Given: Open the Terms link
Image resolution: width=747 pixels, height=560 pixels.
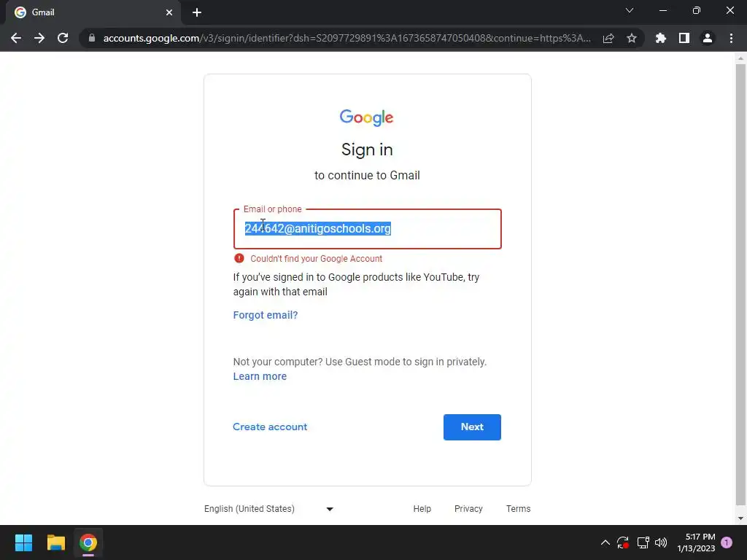Looking at the screenshot, I should (x=519, y=508).
